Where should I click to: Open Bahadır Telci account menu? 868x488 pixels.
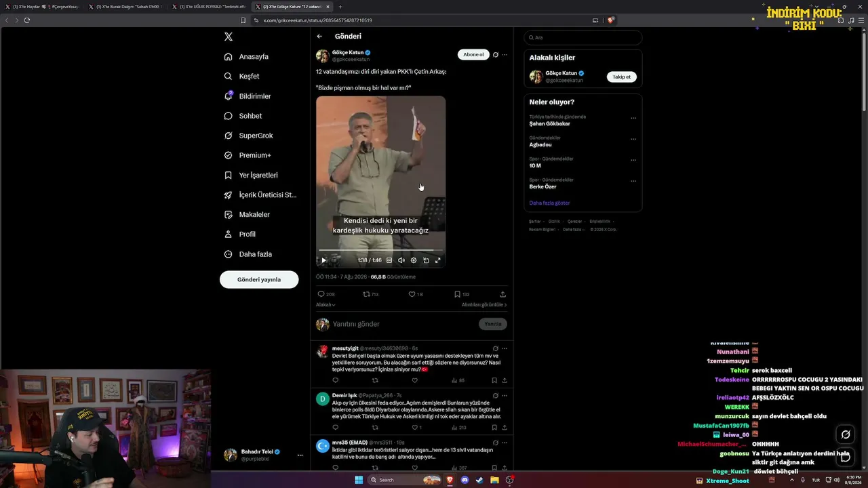pos(263,455)
